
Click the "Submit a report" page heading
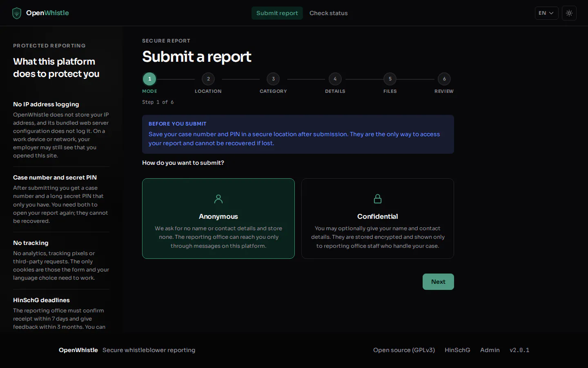click(197, 56)
